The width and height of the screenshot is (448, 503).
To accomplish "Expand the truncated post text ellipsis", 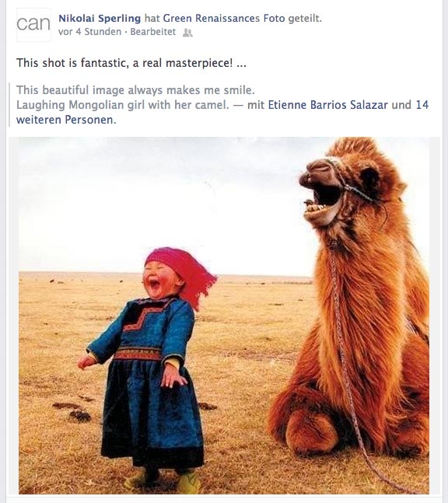I will click(241, 63).
